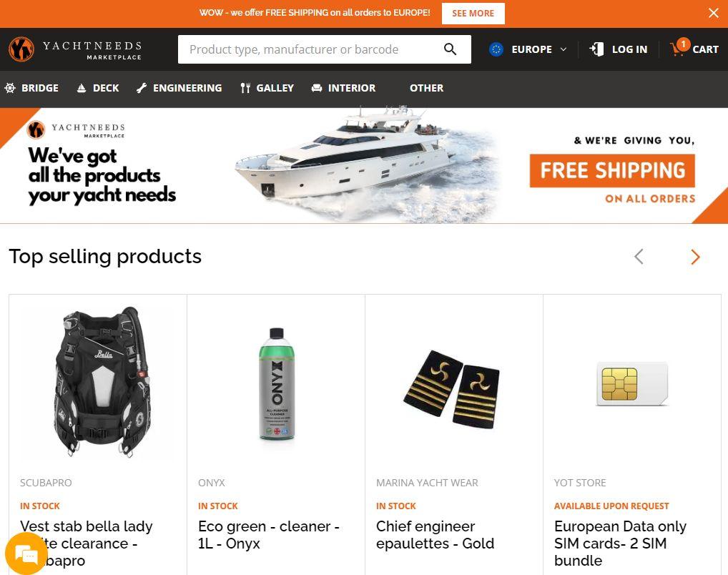728x575 pixels.
Task: Show previous top selling products
Action: click(639, 256)
